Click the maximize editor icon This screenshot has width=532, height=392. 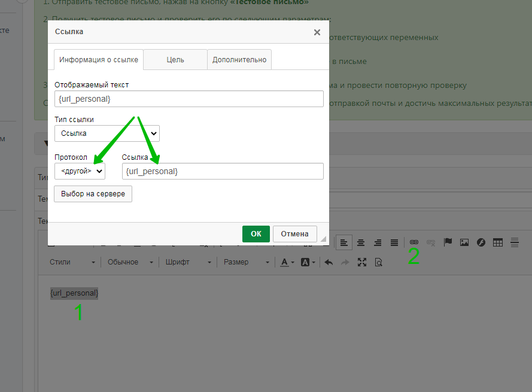coord(361,262)
